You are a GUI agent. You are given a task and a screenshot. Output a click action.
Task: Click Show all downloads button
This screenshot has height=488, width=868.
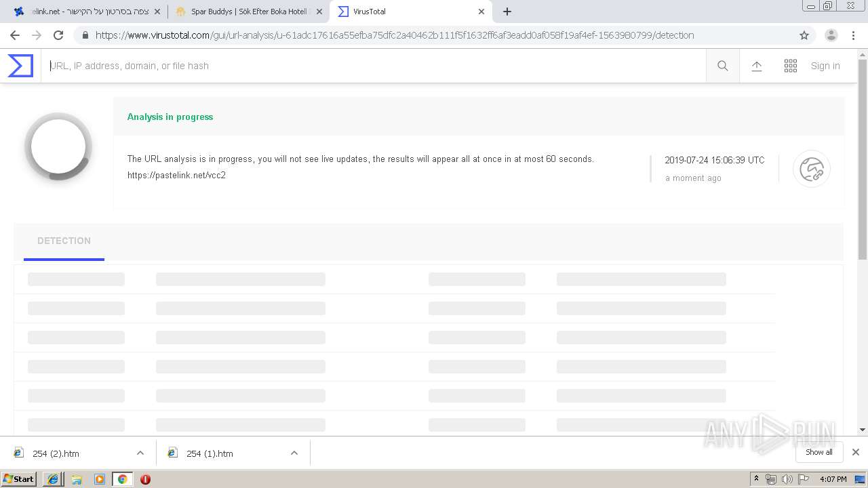818,452
